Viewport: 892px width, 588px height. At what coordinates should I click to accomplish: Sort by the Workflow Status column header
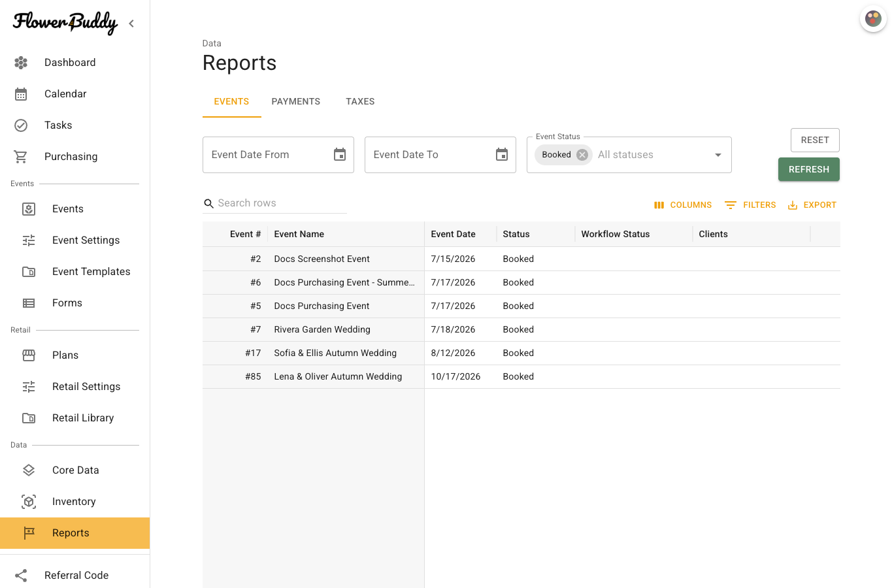pos(634,235)
